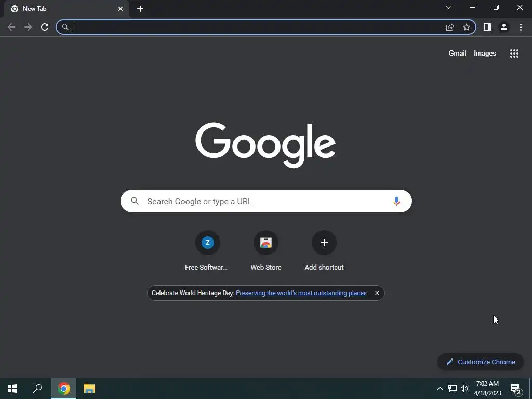This screenshot has width=532, height=399.
Task: Open Google Images link
Action: [485, 54]
